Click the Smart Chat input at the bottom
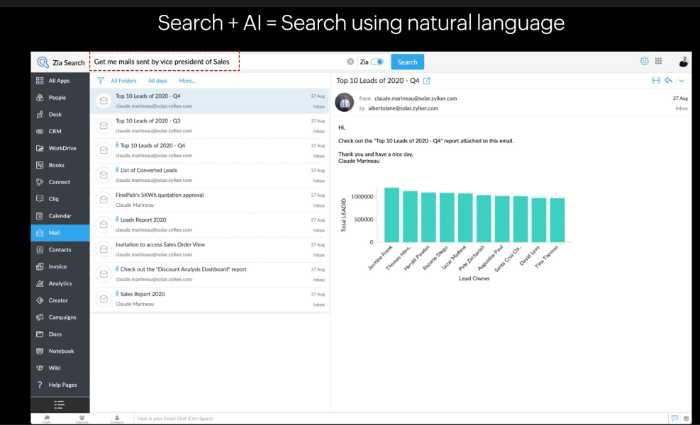The width and height of the screenshot is (700, 425). click(400, 419)
